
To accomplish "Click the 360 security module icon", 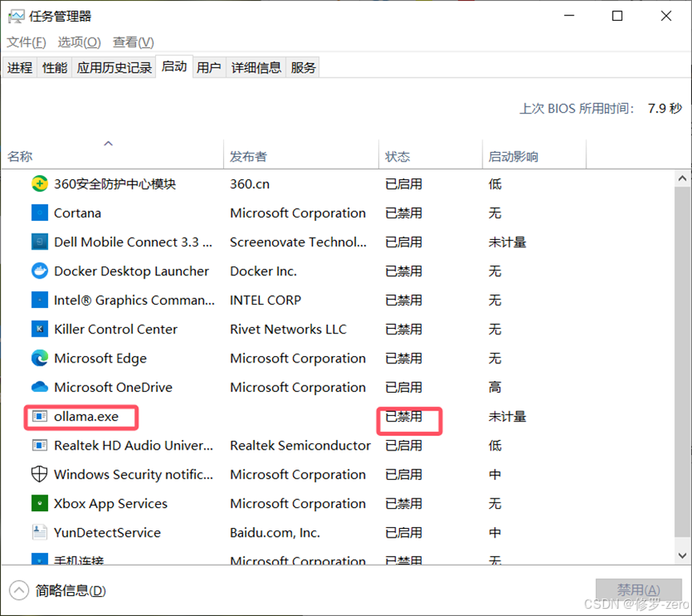I will [x=40, y=183].
